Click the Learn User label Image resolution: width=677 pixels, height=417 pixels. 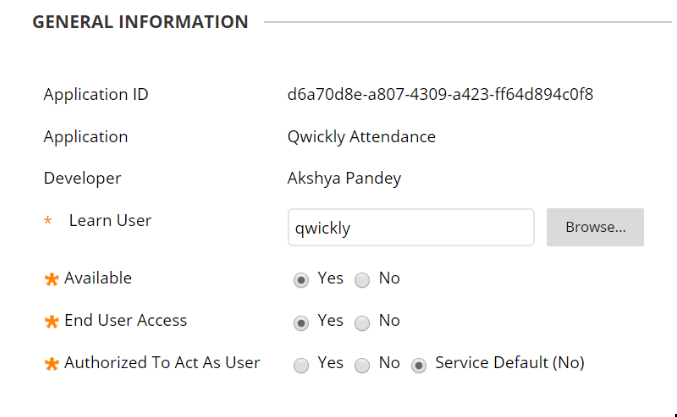[110, 221]
